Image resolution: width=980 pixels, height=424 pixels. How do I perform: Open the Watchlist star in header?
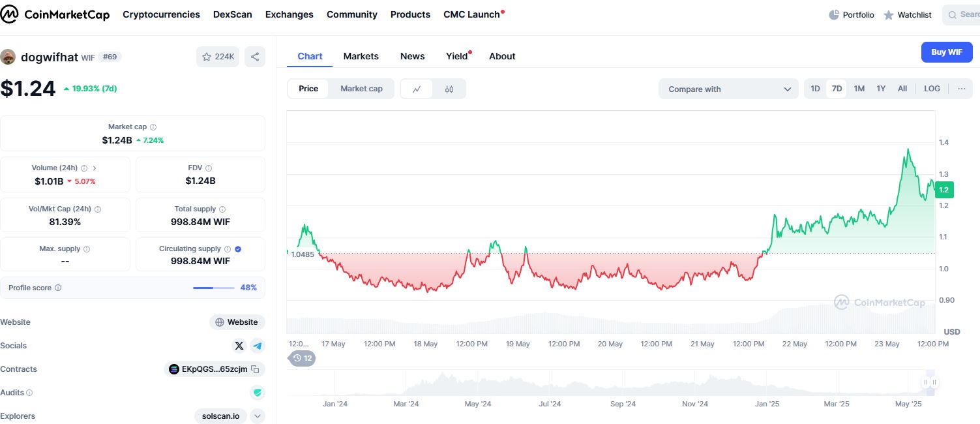pyautogui.click(x=889, y=14)
